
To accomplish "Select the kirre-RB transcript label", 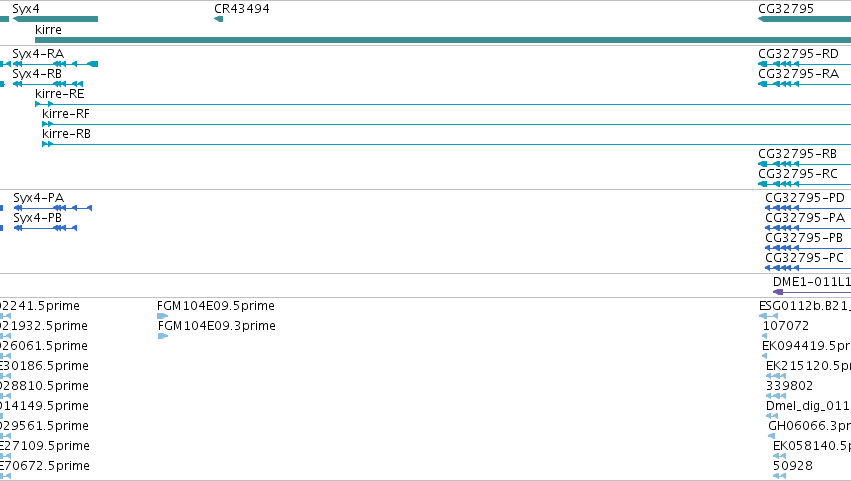I will click(x=66, y=134).
